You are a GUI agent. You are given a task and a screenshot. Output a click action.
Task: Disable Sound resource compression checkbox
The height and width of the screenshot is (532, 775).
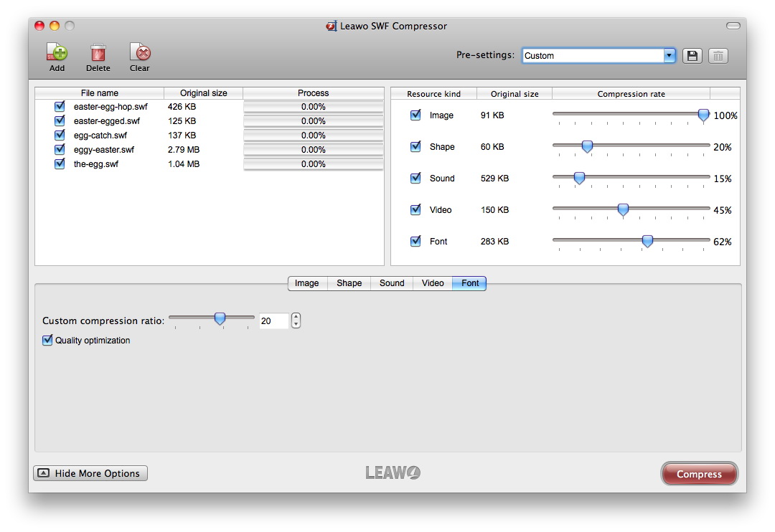(x=415, y=179)
